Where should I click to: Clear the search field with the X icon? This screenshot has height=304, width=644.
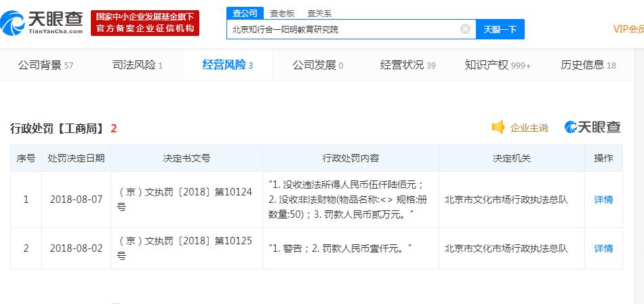point(465,29)
